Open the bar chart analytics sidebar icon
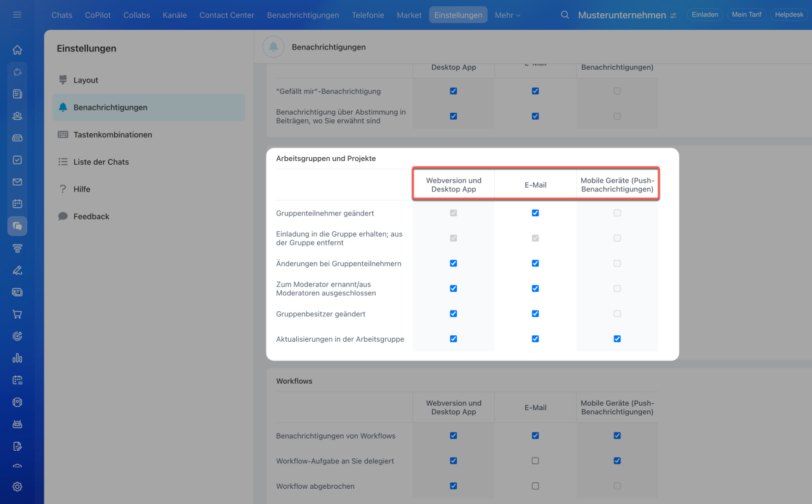 pos(17,358)
